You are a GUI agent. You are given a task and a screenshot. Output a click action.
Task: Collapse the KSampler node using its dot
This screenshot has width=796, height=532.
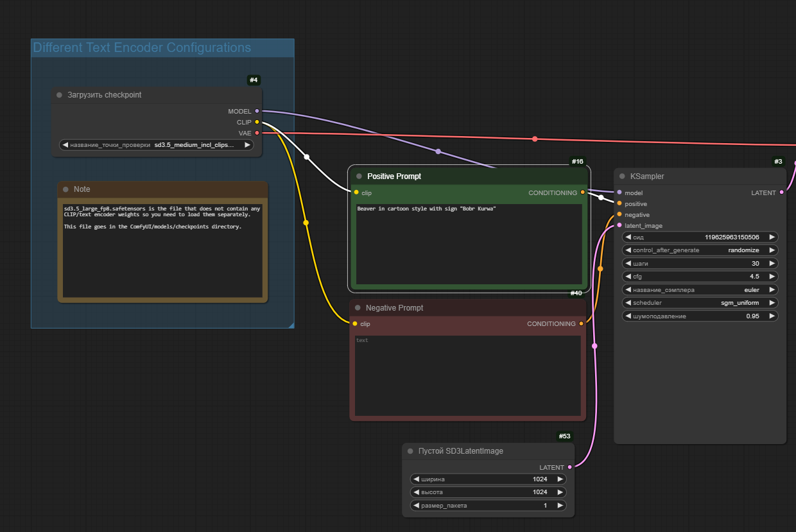point(622,176)
